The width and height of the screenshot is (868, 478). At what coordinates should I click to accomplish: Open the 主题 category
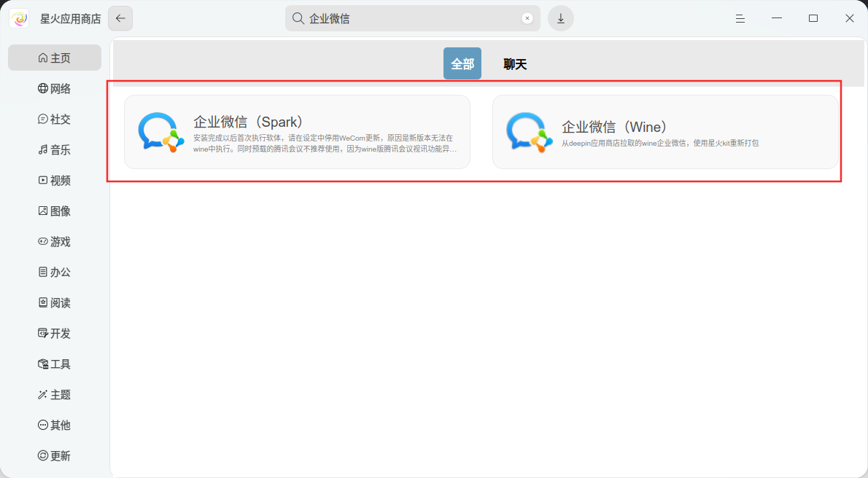click(x=54, y=394)
